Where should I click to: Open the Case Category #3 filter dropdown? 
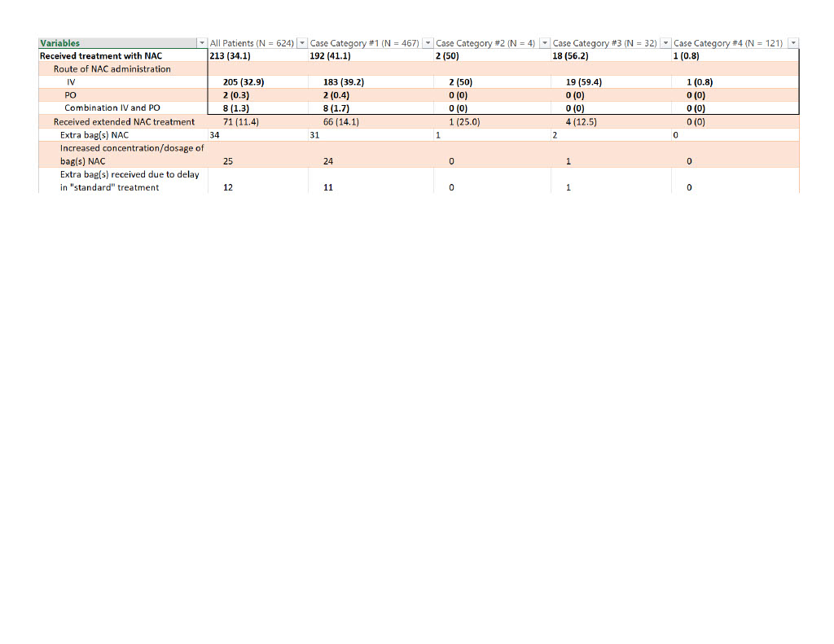point(665,43)
